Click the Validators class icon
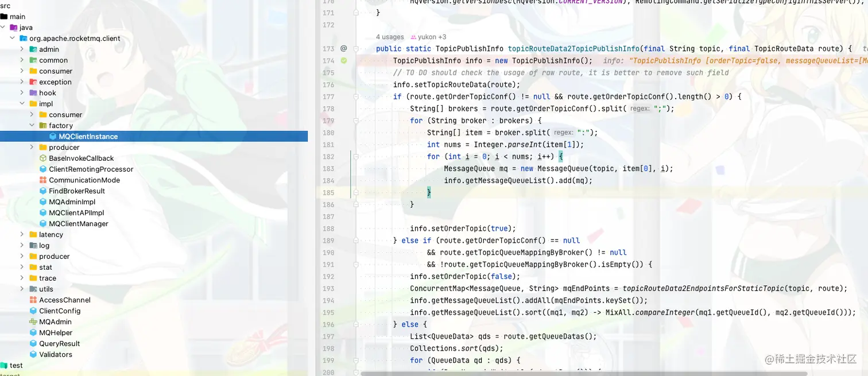 coord(33,355)
